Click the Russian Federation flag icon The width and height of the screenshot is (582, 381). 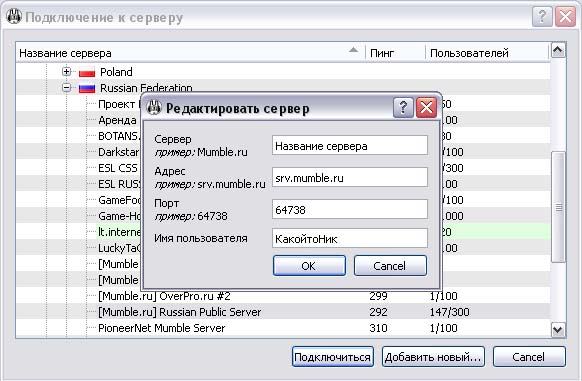pos(87,88)
